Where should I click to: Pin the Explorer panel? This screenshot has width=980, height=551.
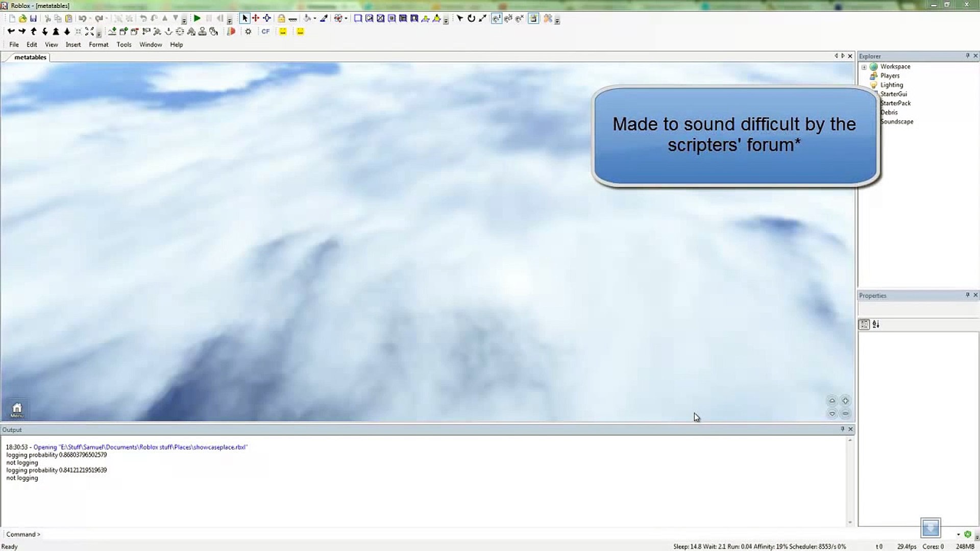pyautogui.click(x=967, y=56)
